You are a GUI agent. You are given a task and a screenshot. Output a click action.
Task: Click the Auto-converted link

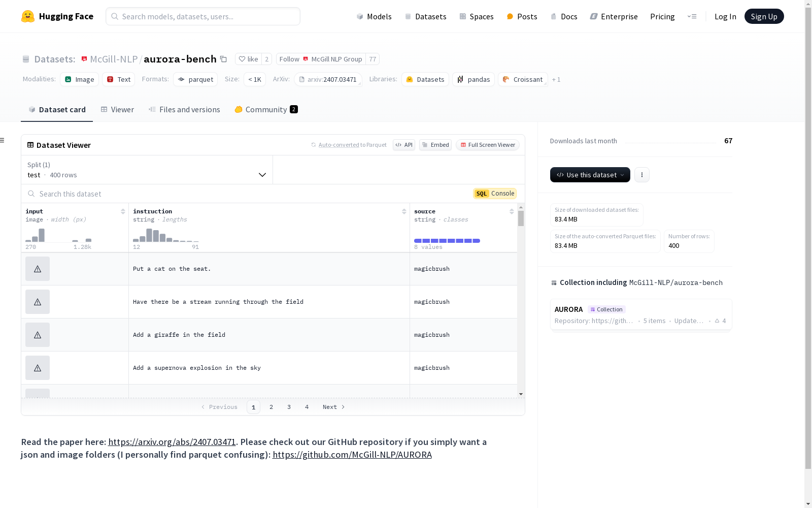tap(339, 145)
